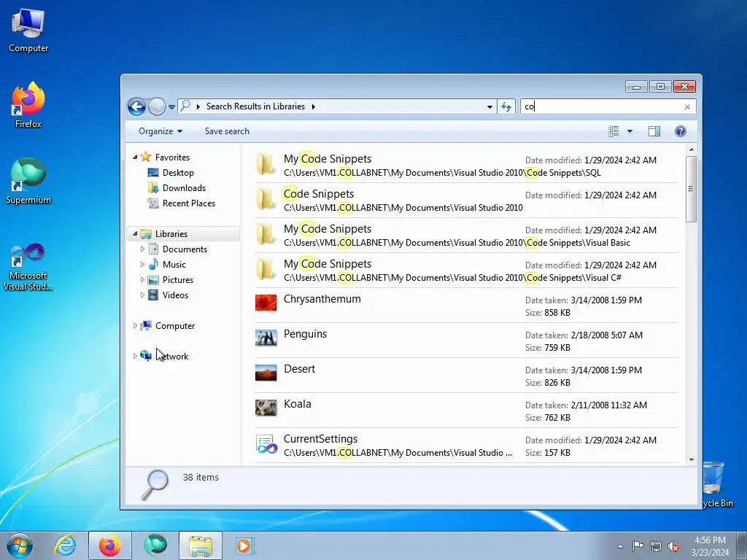Open the address bar history dropdown
The width and height of the screenshot is (747, 560).
[489, 106]
